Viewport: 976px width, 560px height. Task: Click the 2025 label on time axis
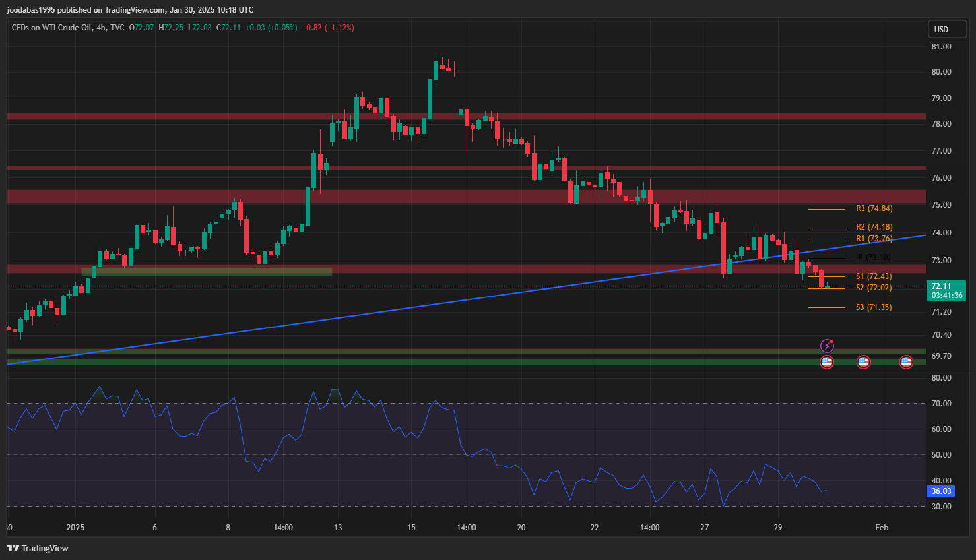pyautogui.click(x=76, y=528)
